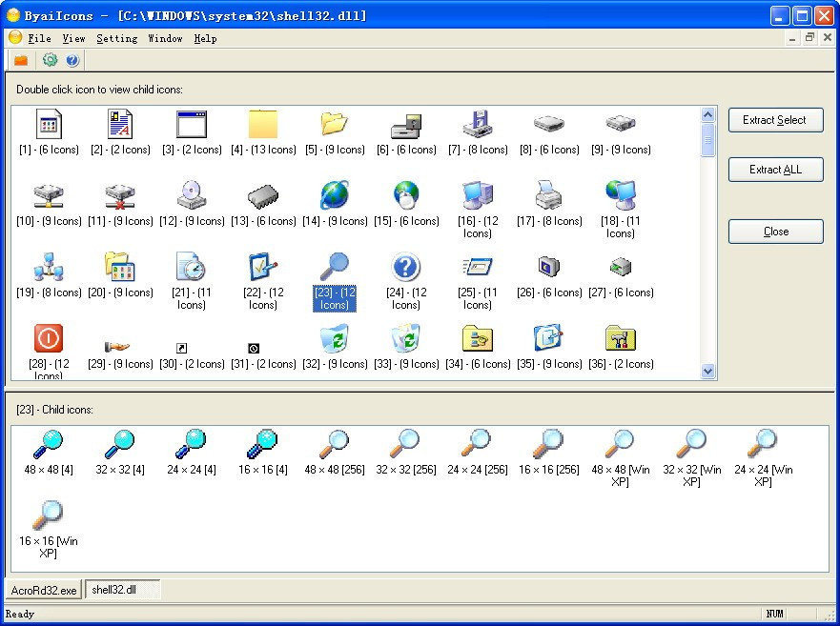The image size is (840, 626).
Task: Click the blue help question mark toolbar icon
Action: pos(72,60)
